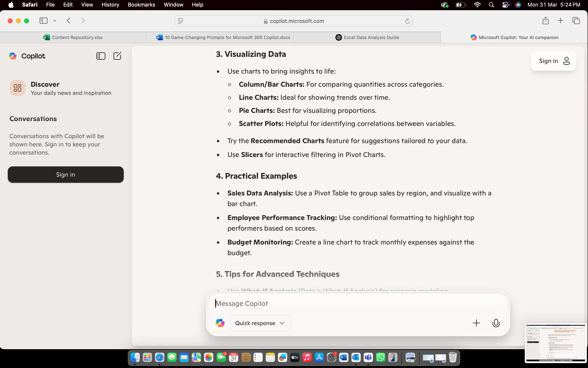Viewport: 588px width, 368px height.
Task: Click the 'Sales Data Analysis:' text
Action: point(260,193)
